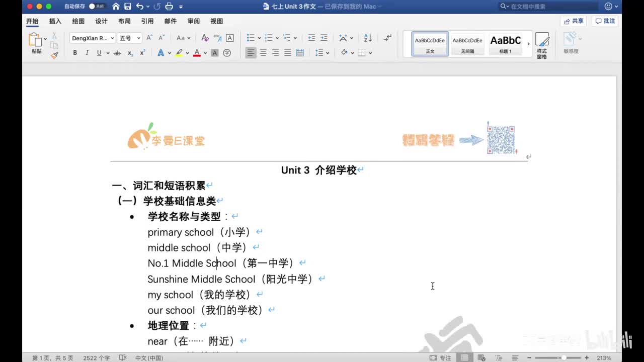Toggle Bold formatting
The width and height of the screenshot is (644, 362).
click(x=75, y=53)
